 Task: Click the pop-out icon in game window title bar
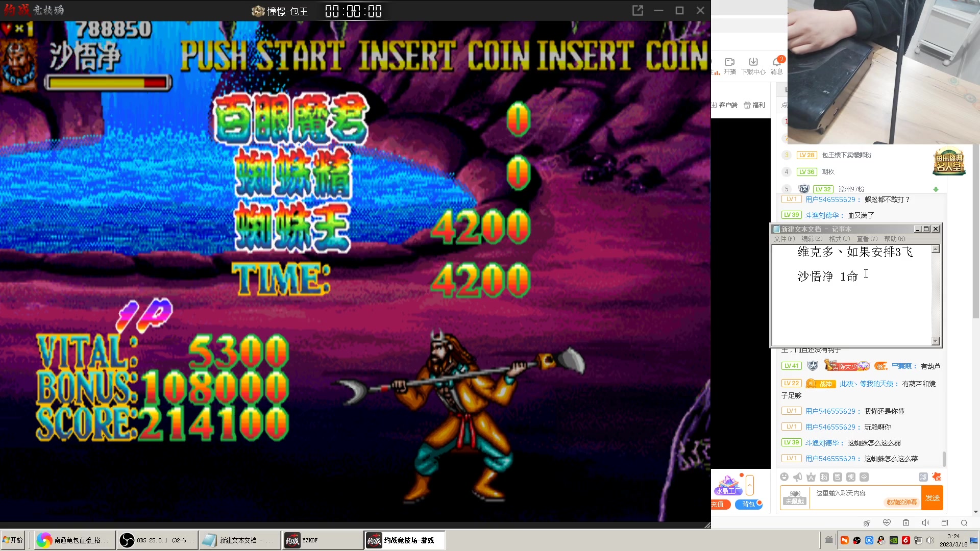(638, 11)
